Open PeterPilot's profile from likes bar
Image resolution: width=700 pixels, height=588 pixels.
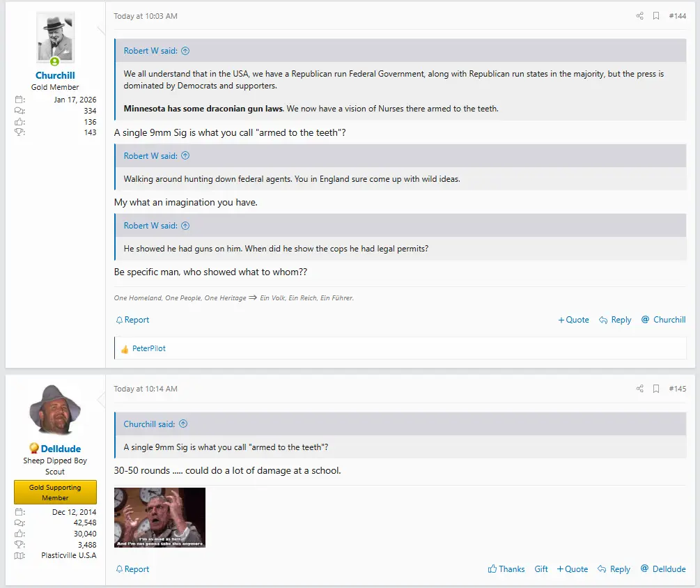coord(148,348)
